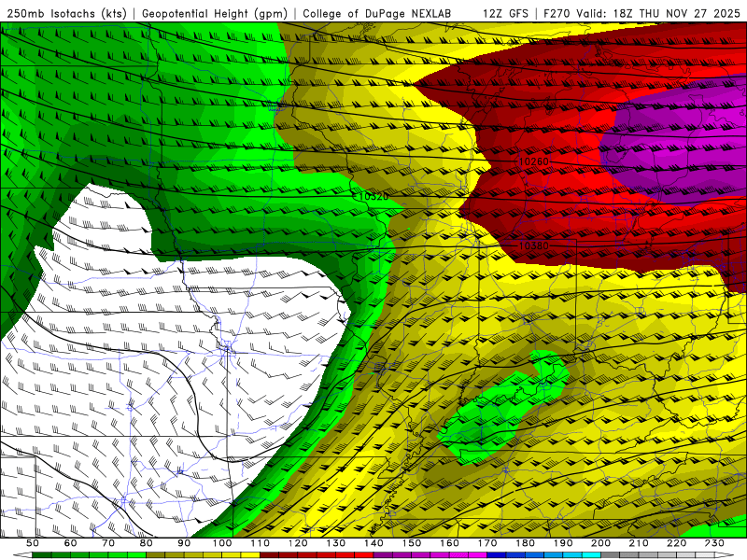Click the 'College of DuPage NEXLAB' label
747x560 pixels.
[x=377, y=13]
